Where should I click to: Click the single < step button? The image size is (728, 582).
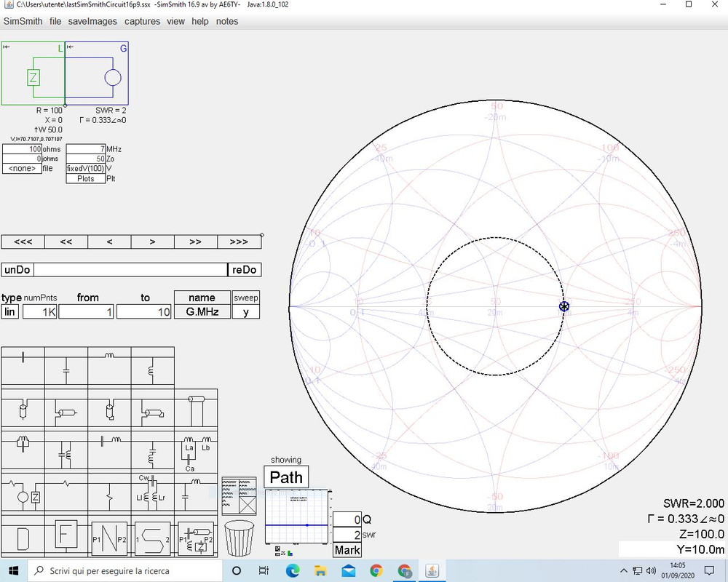click(x=109, y=242)
